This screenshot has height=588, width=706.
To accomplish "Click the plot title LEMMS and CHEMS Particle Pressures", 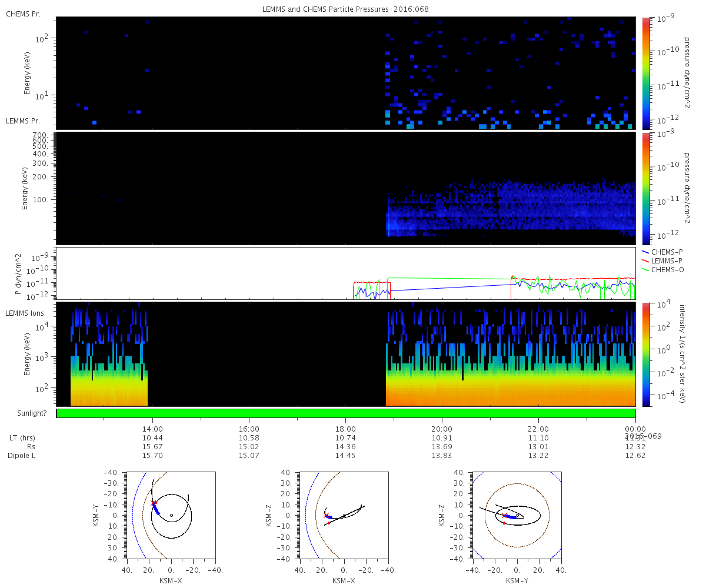I will [x=346, y=9].
